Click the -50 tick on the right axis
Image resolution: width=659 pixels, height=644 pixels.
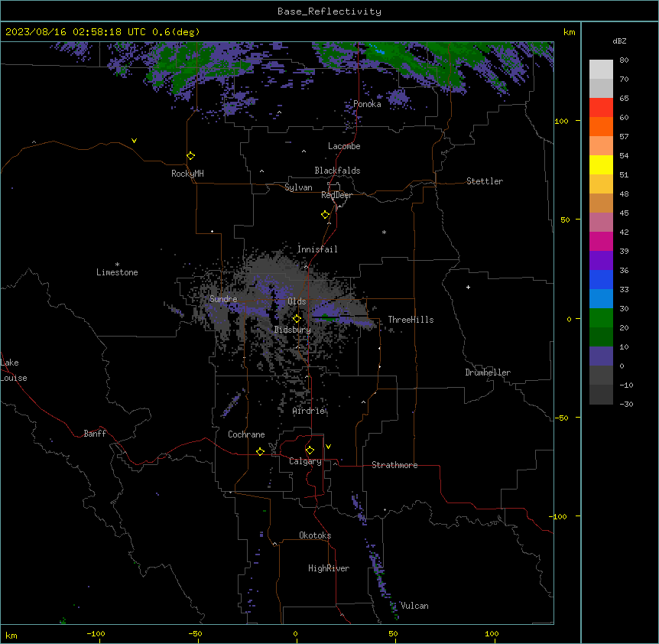point(561,418)
